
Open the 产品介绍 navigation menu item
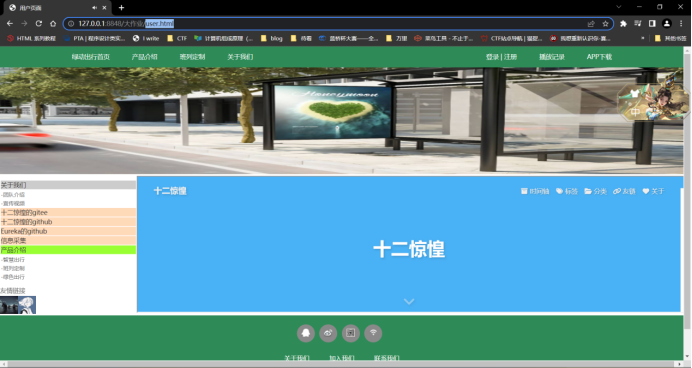coord(144,57)
